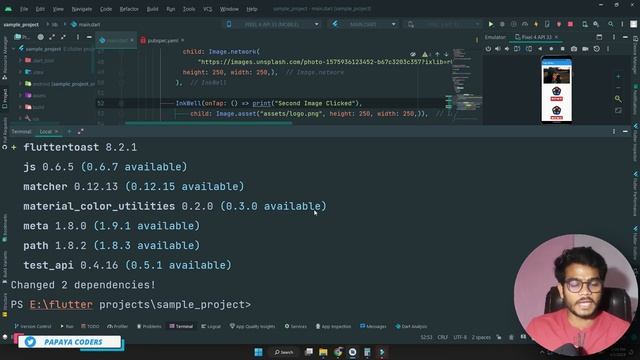Open emulator snapshots clock icon

pos(597,49)
